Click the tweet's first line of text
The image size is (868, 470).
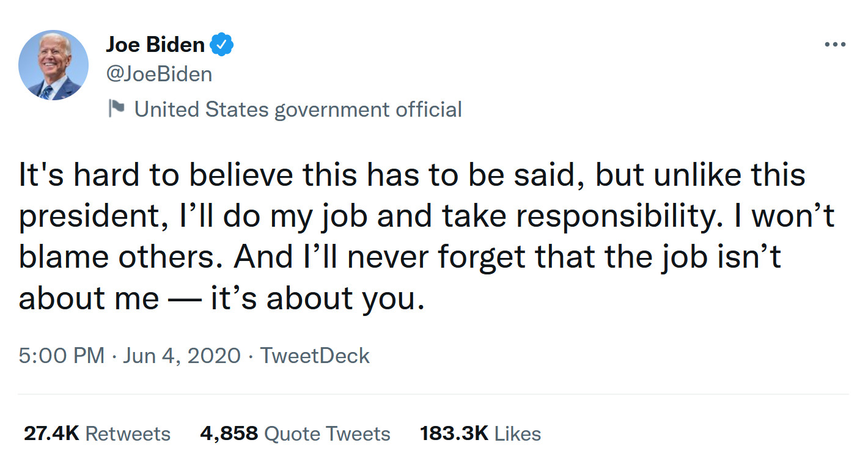point(411,176)
